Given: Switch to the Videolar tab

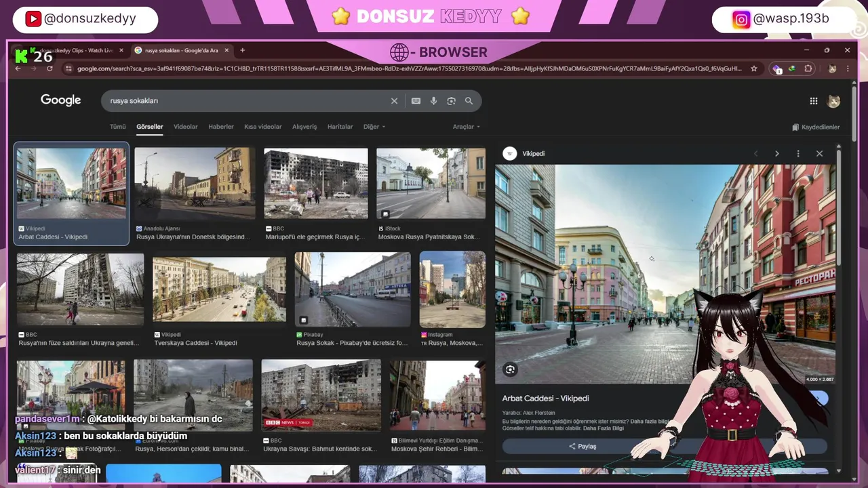Looking at the screenshot, I should (x=186, y=127).
